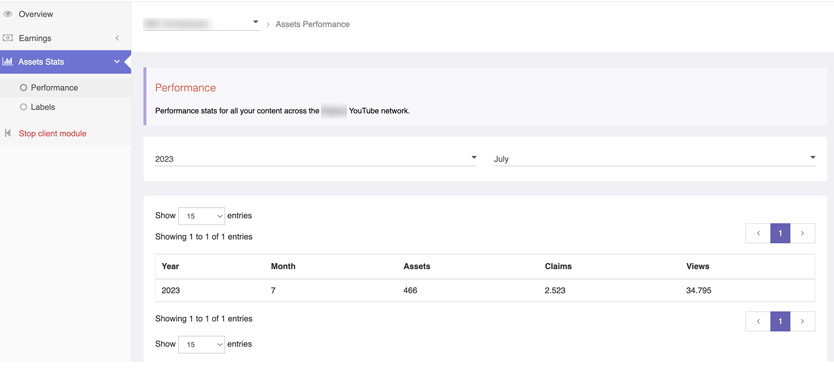This screenshot has width=834, height=377.
Task: Go to next page in top pagination
Action: coord(803,233)
